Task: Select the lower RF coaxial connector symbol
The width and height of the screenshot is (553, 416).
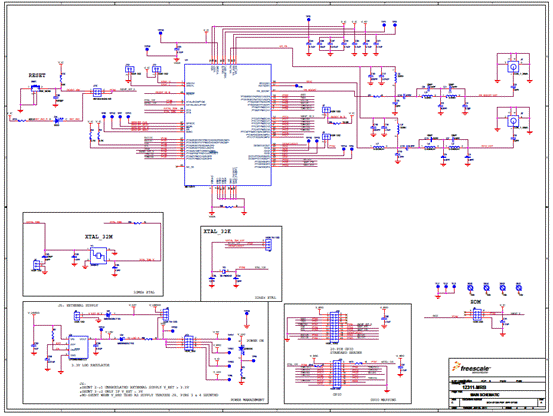Action: coord(513,121)
